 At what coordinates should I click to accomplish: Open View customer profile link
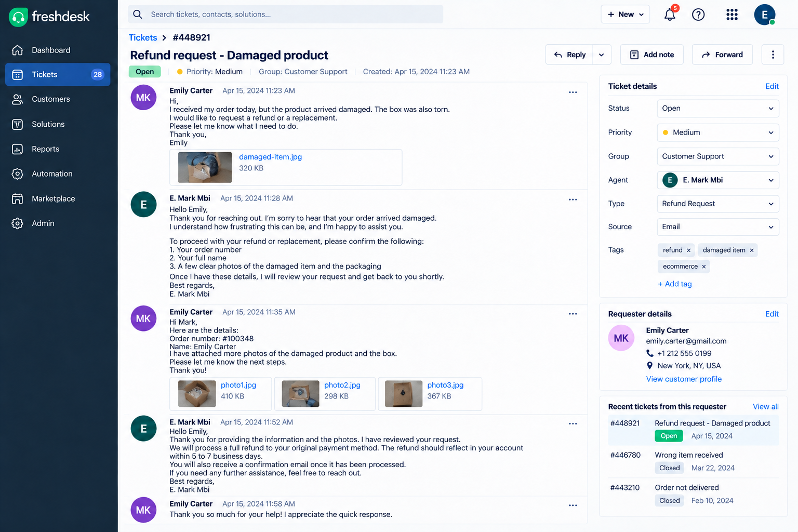pos(684,379)
